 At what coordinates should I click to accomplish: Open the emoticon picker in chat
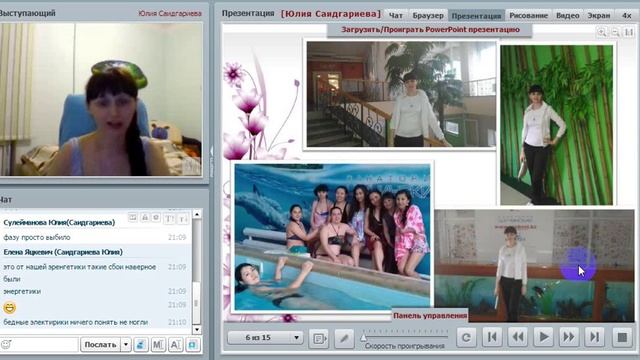6,344
